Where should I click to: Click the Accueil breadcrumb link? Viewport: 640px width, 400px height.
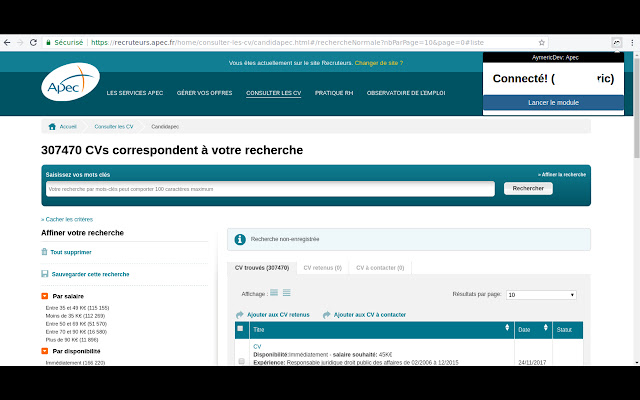pos(68,127)
